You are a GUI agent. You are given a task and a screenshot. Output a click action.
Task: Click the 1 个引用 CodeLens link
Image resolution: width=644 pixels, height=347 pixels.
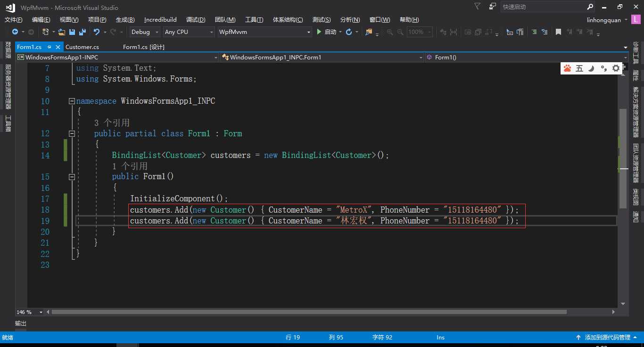click(130, 166)
